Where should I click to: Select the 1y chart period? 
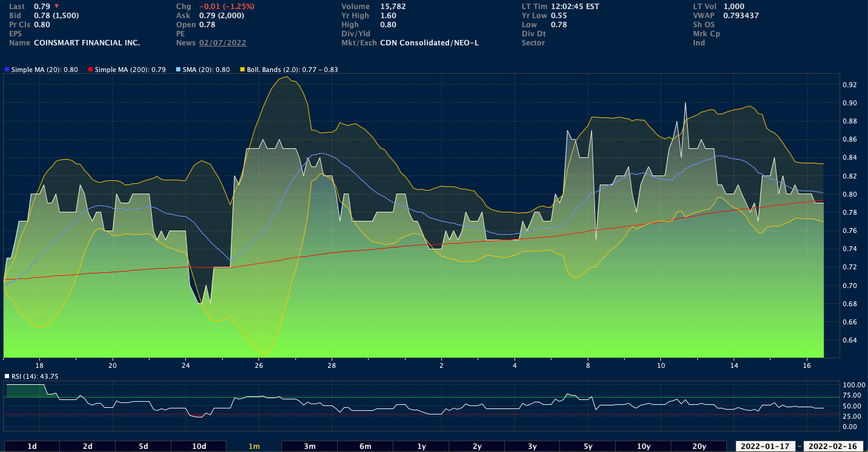pyautogui.click(x=421, y=447)
